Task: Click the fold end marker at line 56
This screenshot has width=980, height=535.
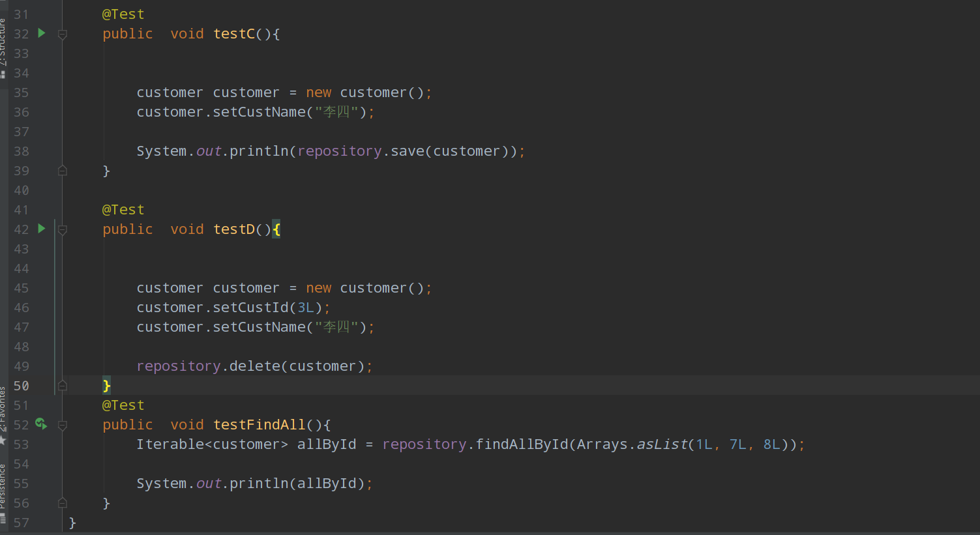Action: pos(63,503)
